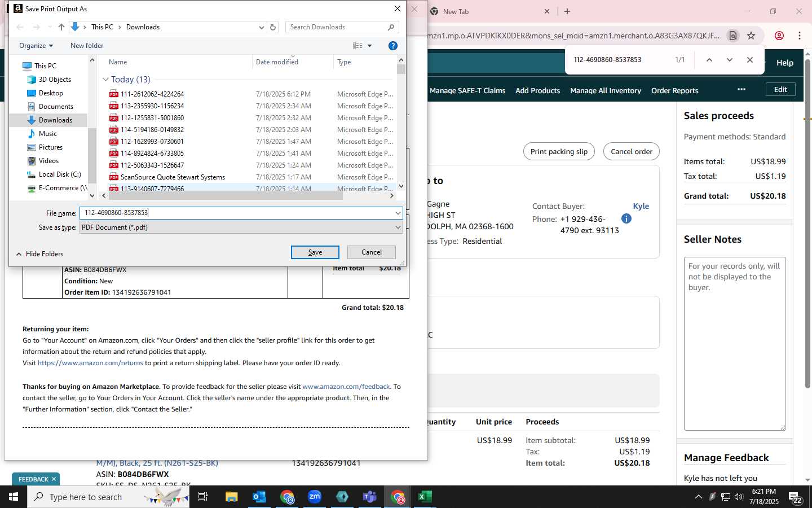812x508 pixels.
Task: Select Music folder in navigation tree
Action: [48, 134]
